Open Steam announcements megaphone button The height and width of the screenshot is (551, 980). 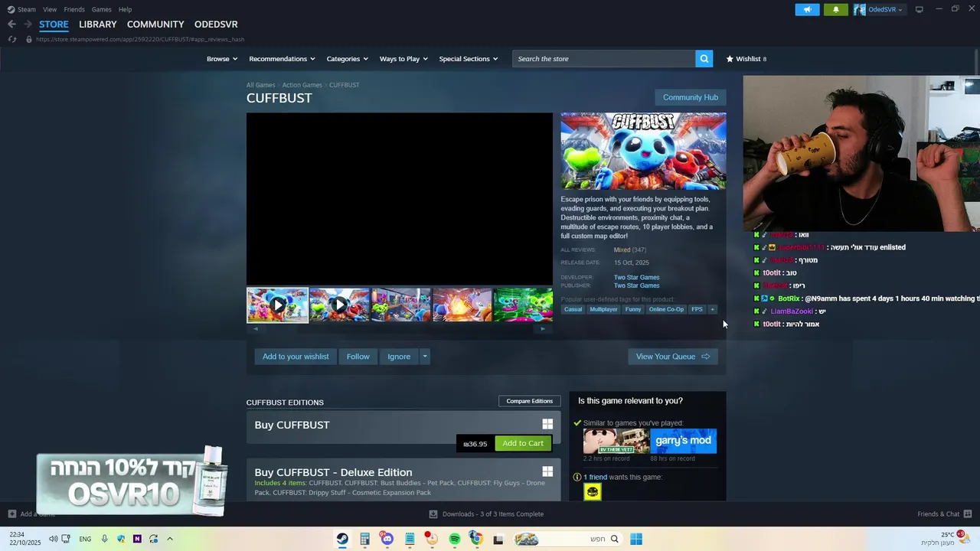coord(807,9)
